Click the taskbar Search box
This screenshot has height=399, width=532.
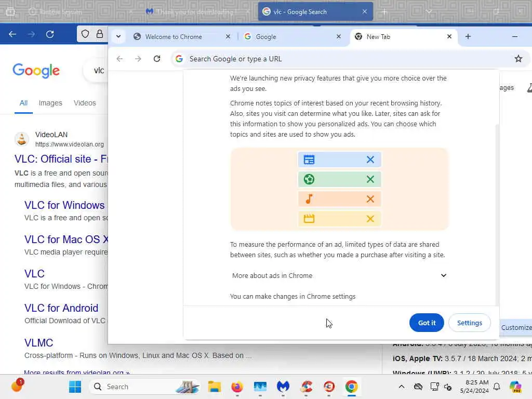(144, 387)
